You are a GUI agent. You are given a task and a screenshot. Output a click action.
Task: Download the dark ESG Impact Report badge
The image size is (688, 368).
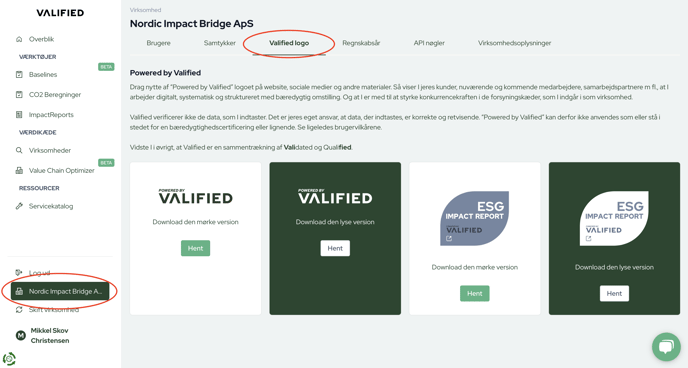(475, 293)
